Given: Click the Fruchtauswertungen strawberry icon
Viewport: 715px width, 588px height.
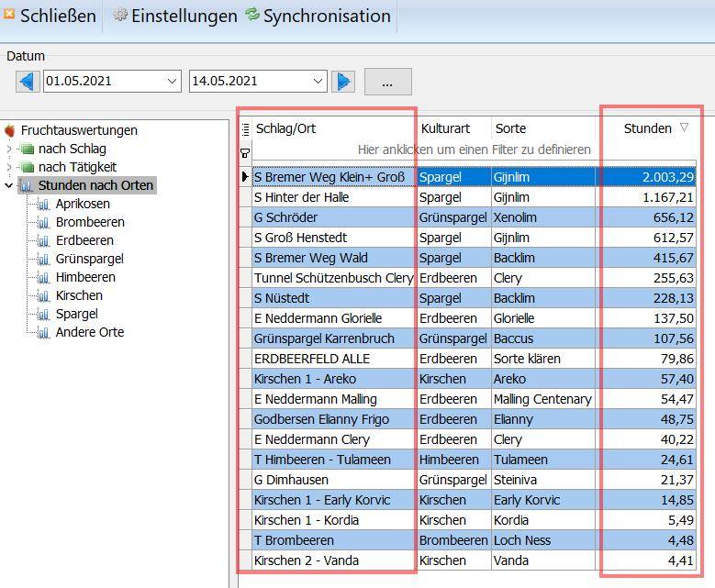Looking at the screenshot, I should coord(9,131).
